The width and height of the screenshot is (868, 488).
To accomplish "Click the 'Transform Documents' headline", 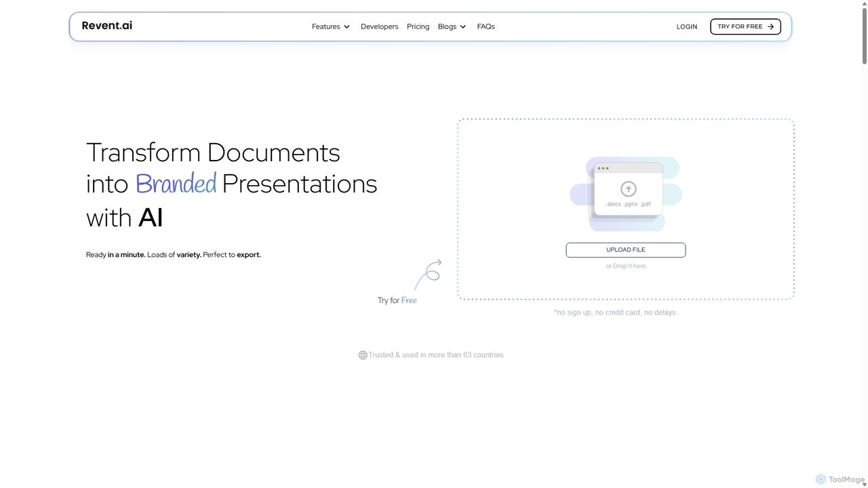I will pyautogui.click(x=213, y=152).
